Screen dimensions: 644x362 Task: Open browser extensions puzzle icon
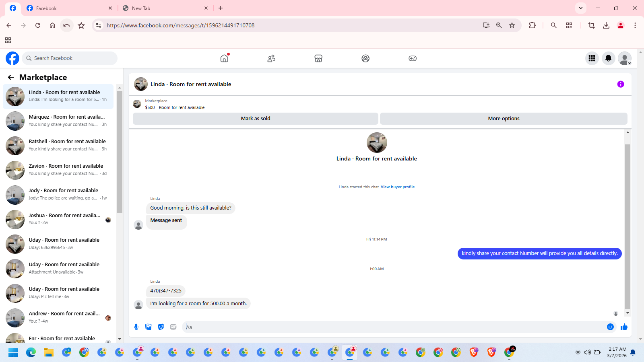532,25
